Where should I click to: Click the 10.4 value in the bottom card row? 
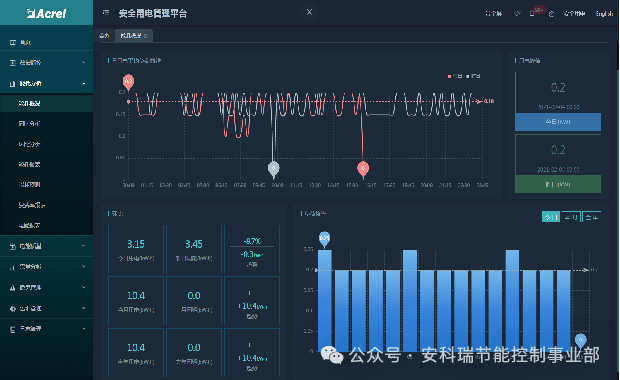click(136, 348)
